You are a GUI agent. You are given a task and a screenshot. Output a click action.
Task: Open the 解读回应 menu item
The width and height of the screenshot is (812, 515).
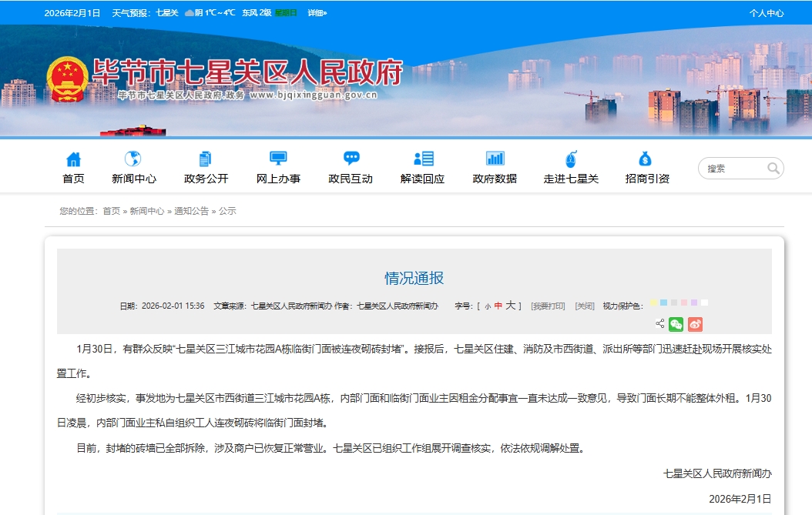click(x=422, y=179)
